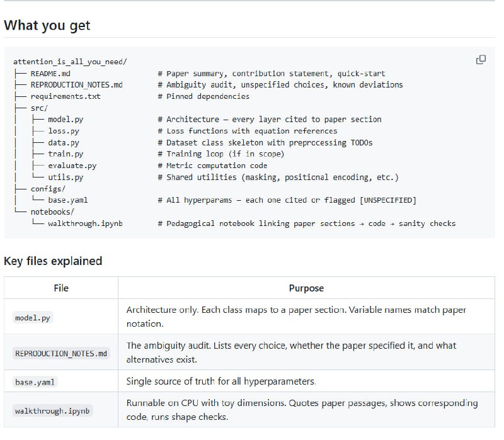Click the "File" column header in table

point(61,288)
